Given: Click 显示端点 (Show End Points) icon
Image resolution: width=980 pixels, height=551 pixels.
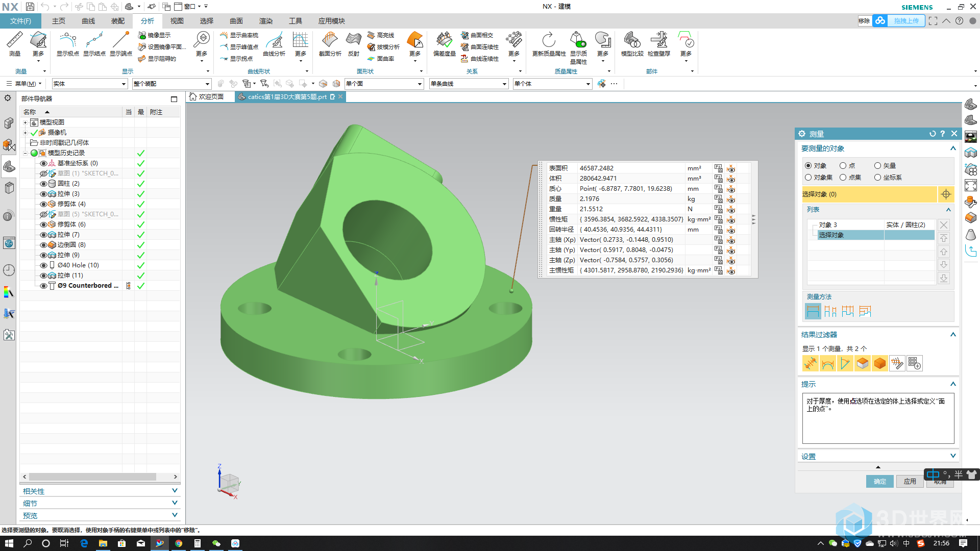Looking at the screenshot, I should tap(121, 43).
